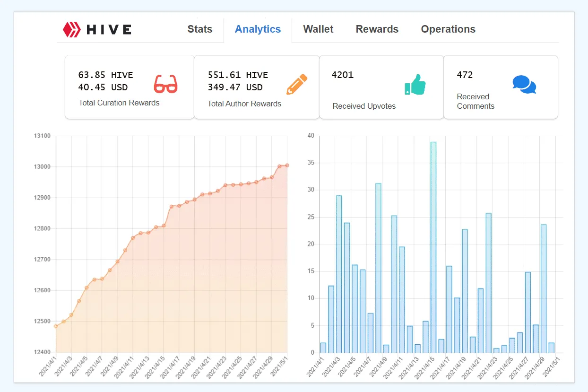Click the Received Comments label
The height and width of the screenshot is (392, 588).
[x=476, y=101]
